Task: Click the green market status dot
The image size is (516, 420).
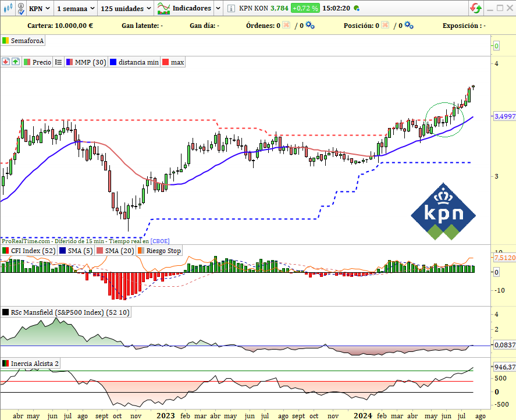Action: (x=357, y=8)
